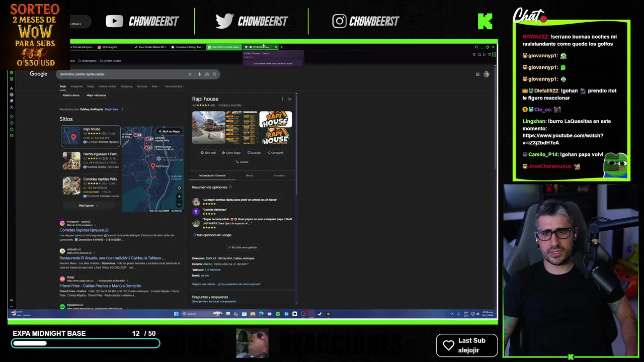Open browser sidebar X (Twitter) icon

[12, 107]
